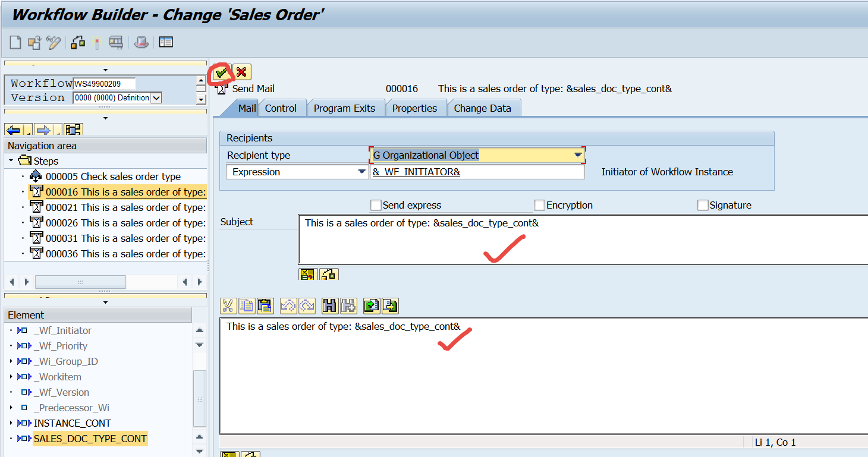
Task: Confirm with the green checkmark button
Action: [x=222, y=73]
